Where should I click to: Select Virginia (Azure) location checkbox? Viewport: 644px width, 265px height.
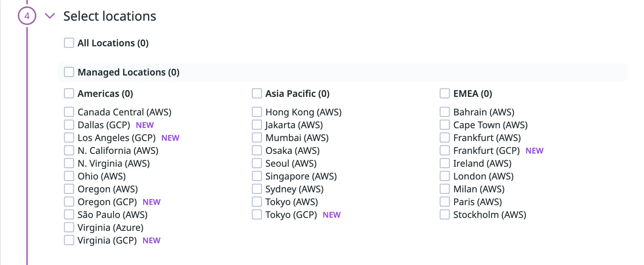69,228
